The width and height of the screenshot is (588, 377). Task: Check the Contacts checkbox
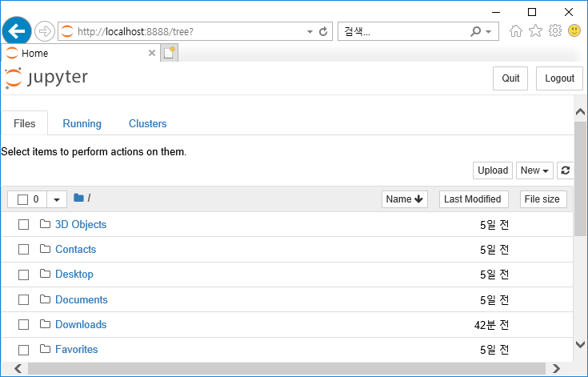point(24,250)
